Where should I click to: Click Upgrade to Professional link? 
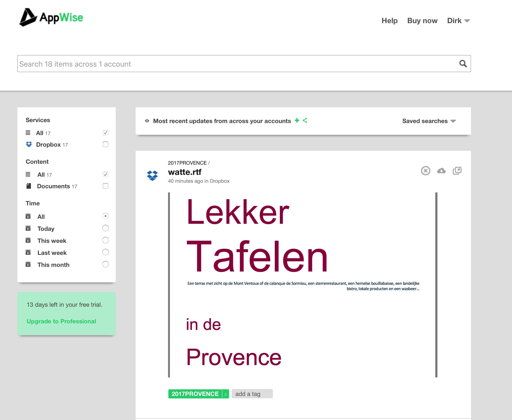point(61,321)
